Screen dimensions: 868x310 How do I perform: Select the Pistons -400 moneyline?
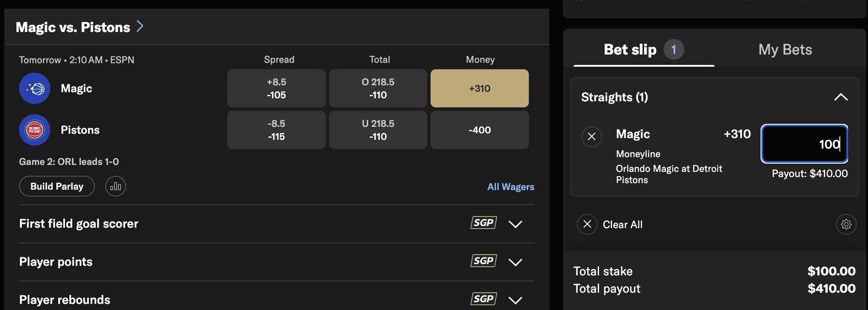(479, 129)
